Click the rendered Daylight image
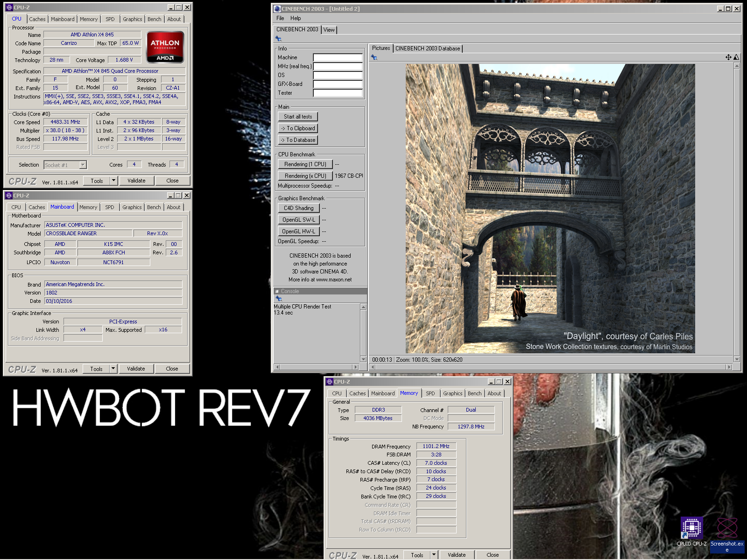747x560 pixels. 550,209
